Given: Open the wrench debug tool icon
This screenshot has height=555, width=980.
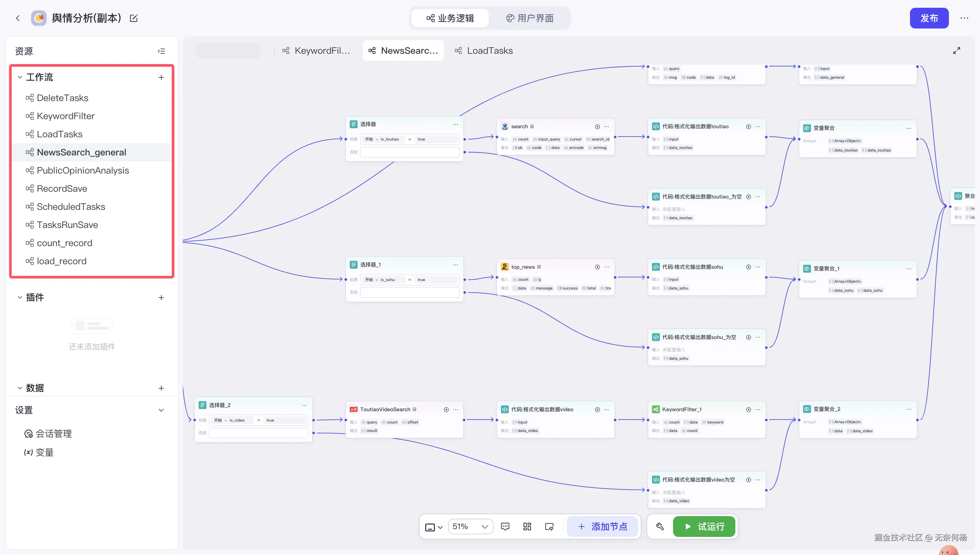Looking at the screenshot, I should coord(660,527).
